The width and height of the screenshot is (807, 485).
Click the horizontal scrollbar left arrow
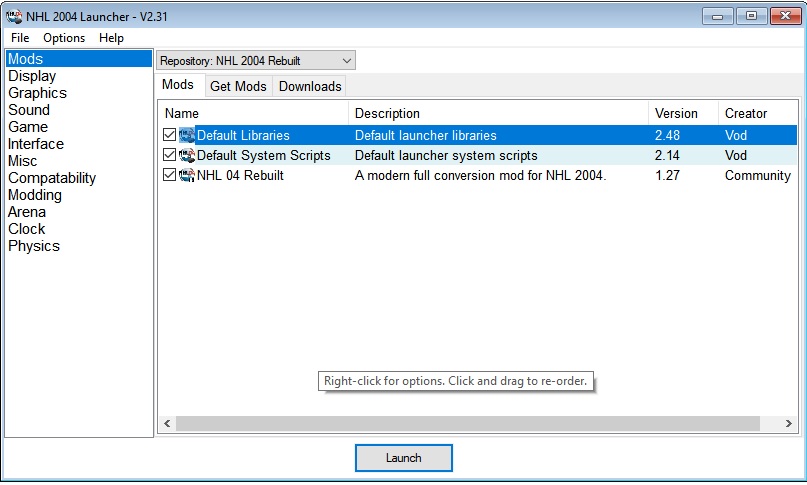pyautogui.click(x=167, y=423)
